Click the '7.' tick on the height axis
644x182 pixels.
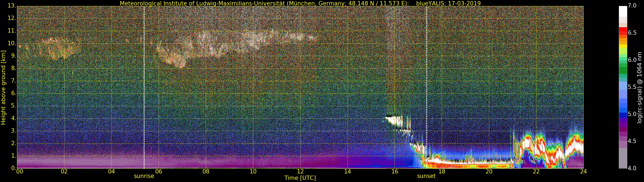click(x=14, y=81)
